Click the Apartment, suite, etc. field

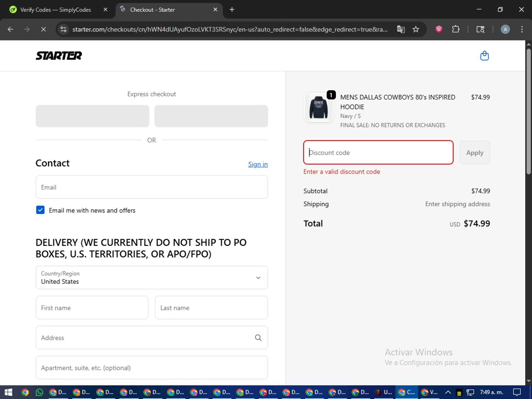point(152,368)
